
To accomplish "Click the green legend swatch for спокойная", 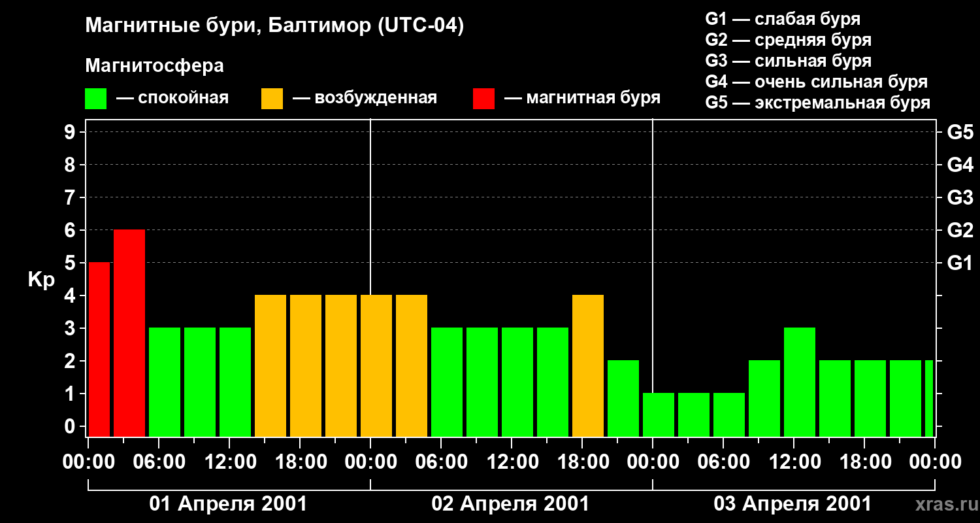I will pos(96,99).
